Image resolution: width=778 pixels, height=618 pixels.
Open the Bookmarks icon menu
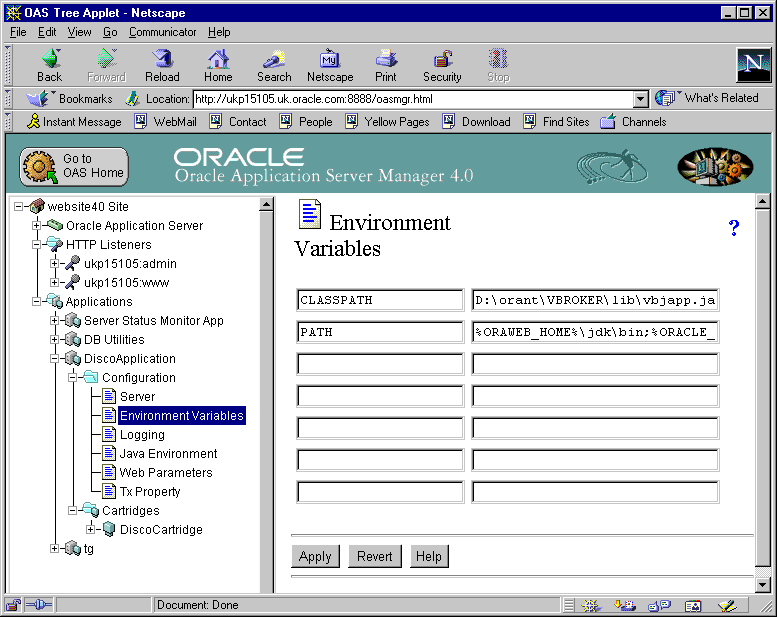[40, 98]
